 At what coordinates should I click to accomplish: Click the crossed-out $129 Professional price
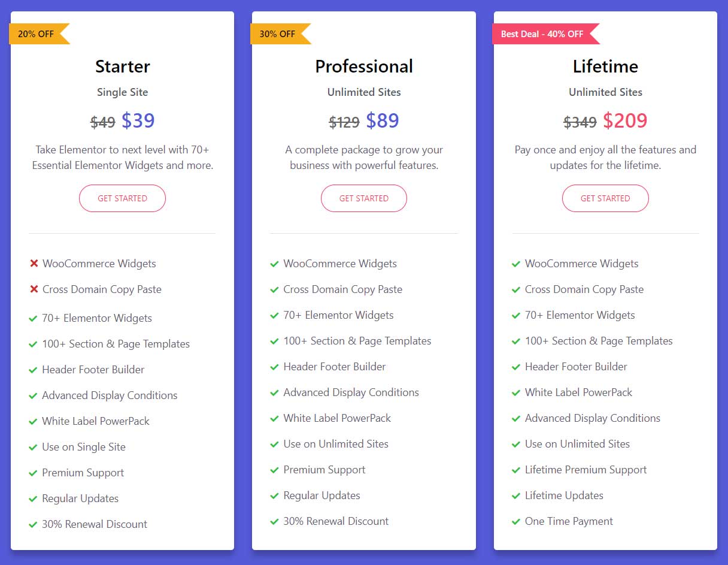[x=344, y=122]
